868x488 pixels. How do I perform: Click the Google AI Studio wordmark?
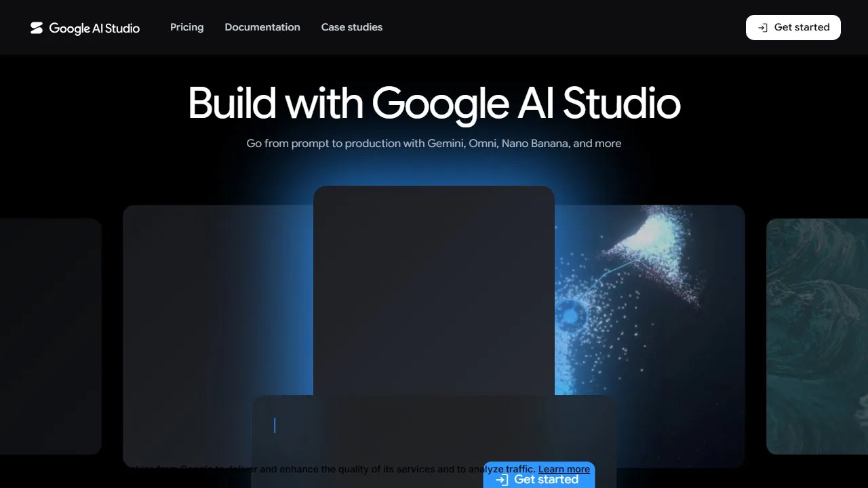click(94, 28)
